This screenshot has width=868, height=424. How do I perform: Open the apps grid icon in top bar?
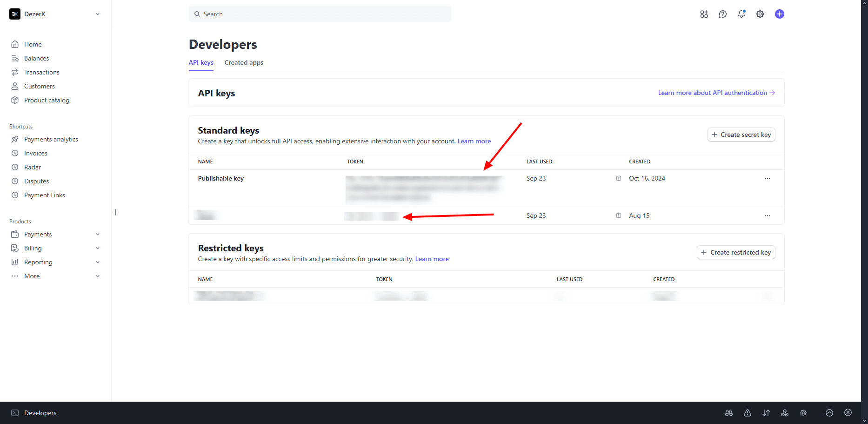(704, 14)
